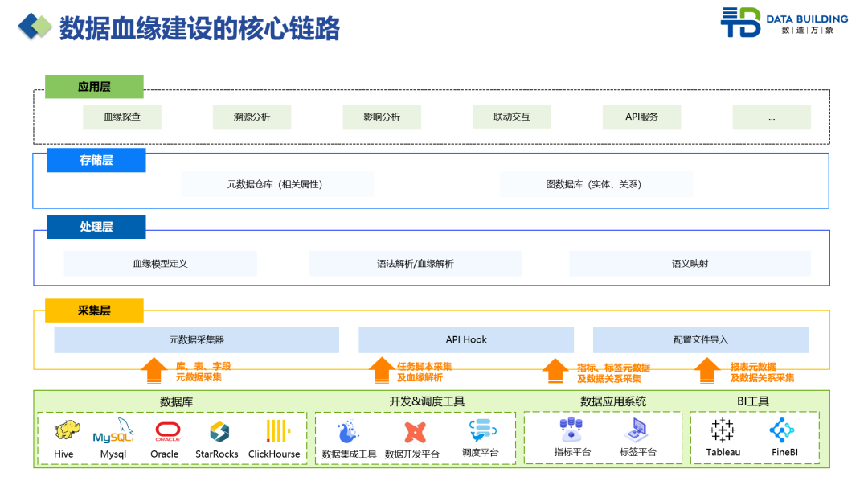
Task: Click the Hive elephant icon
Action: (68, 431)
